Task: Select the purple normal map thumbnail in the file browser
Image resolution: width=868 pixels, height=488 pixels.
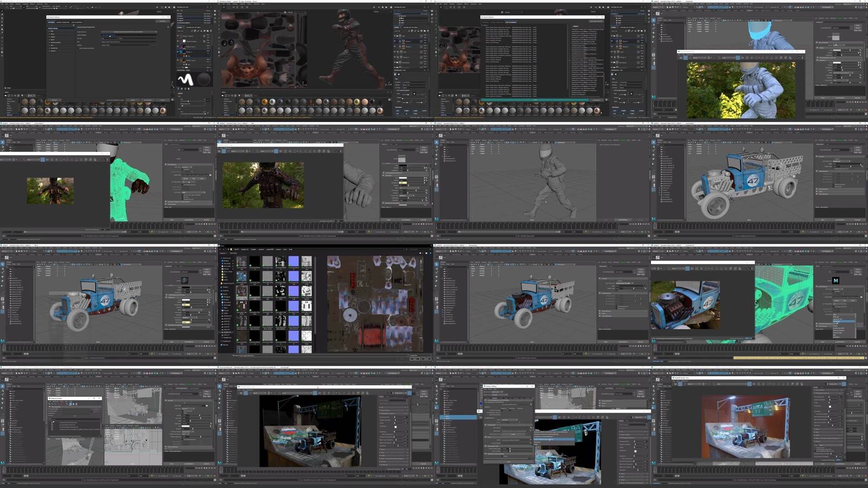Action: (293, 262)
